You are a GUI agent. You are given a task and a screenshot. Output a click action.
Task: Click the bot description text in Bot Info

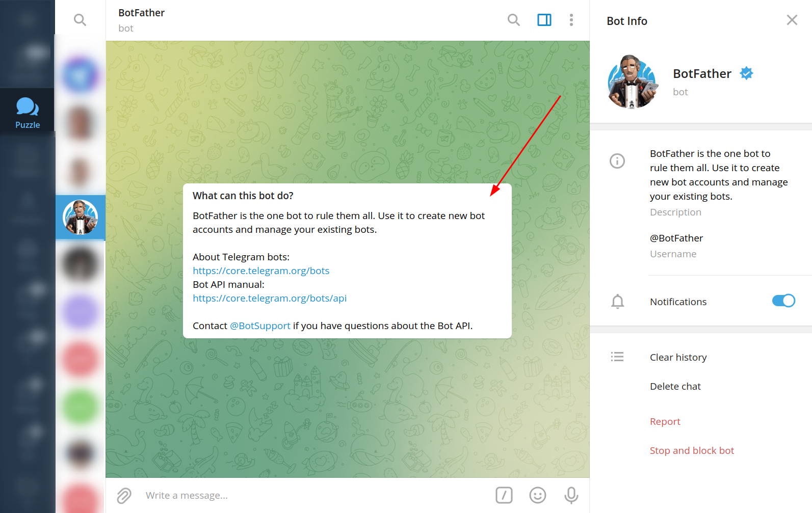click(719, 175)
